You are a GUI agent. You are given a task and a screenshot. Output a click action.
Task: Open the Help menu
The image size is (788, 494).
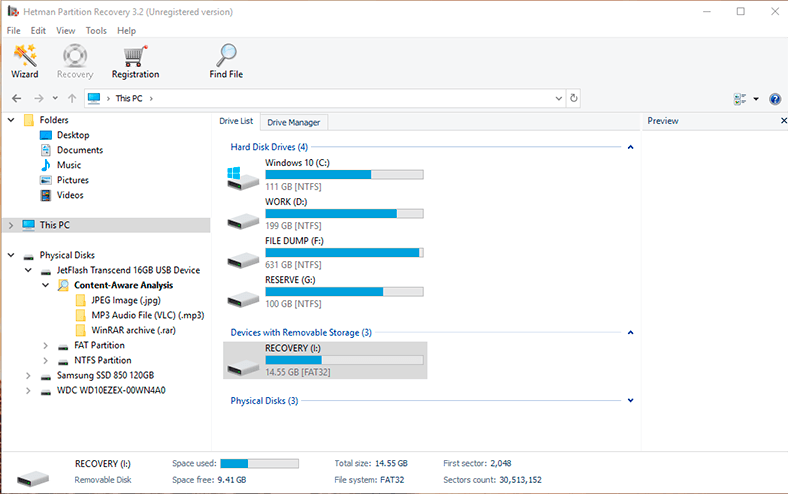coord(127,31)
